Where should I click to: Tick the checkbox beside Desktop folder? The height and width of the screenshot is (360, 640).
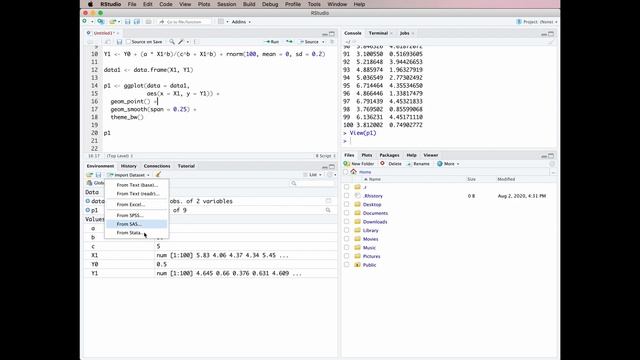347,204
